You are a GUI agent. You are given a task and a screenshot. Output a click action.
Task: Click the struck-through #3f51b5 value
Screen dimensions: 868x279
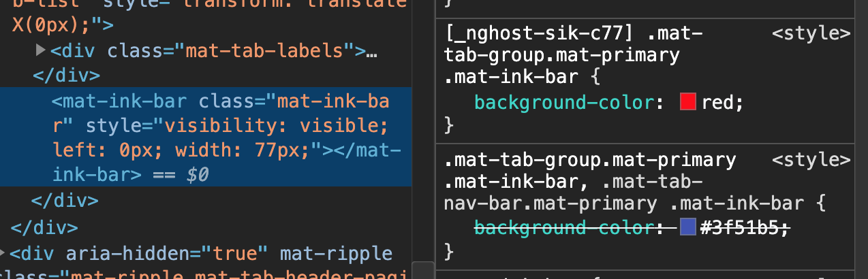click(741, 227)
